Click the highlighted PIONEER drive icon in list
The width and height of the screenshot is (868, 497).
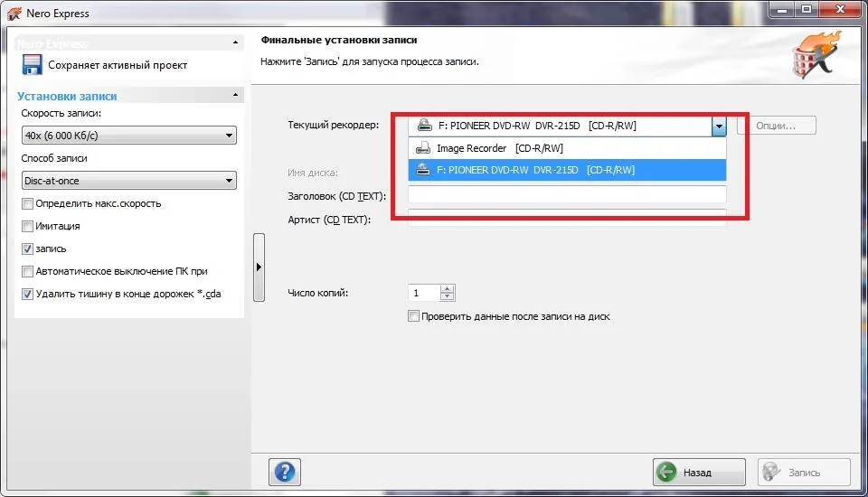(423, 170)
